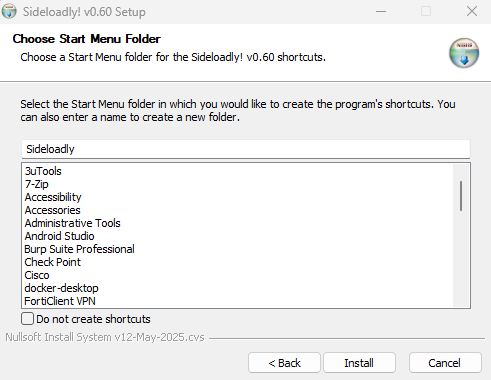Screen dimensions: 491x380
Task: Select 3uTools in the folder list
Action: (x=43, y=171)
